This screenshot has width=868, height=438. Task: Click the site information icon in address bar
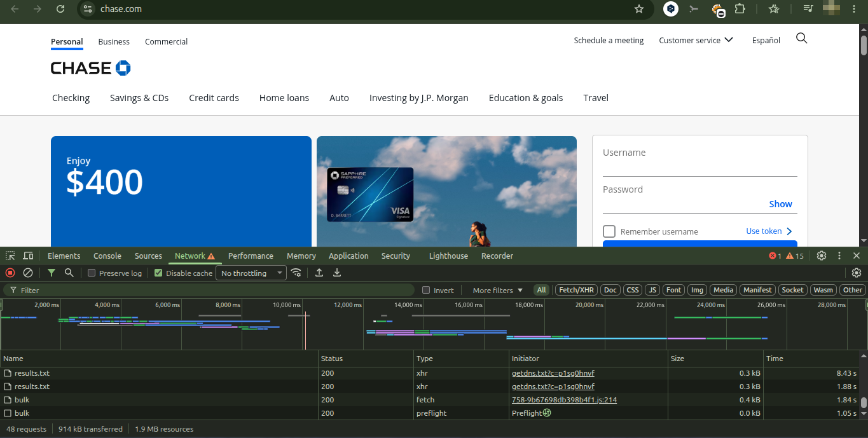pyautogui.click(x=88, y=9)
